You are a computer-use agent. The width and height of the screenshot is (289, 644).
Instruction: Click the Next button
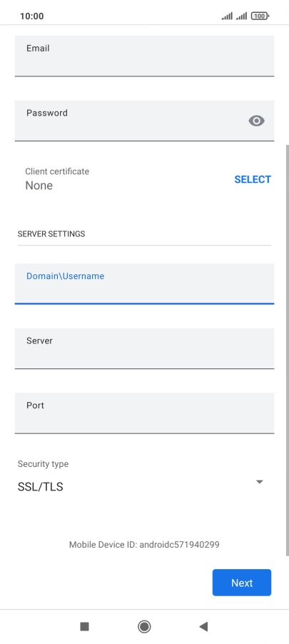tap(242, 583)
